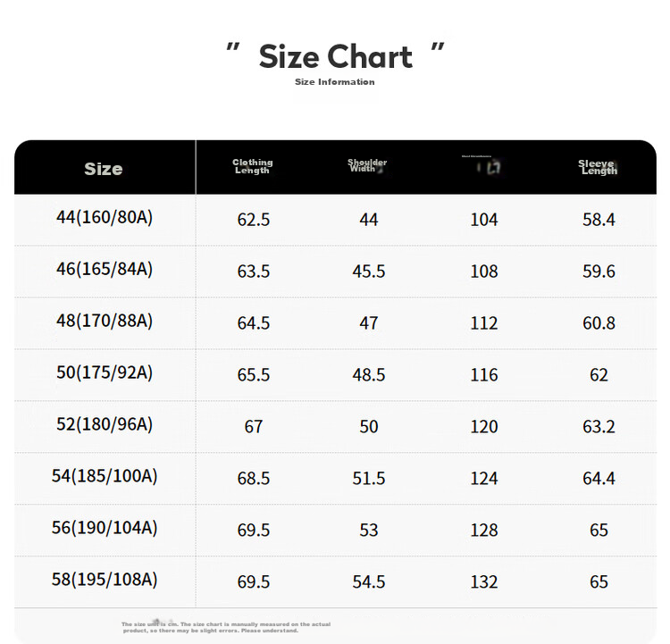Click '69.5' in the 56(190/104A) row
This screenshot has width=670, height=644.
(x=254, y=530)
